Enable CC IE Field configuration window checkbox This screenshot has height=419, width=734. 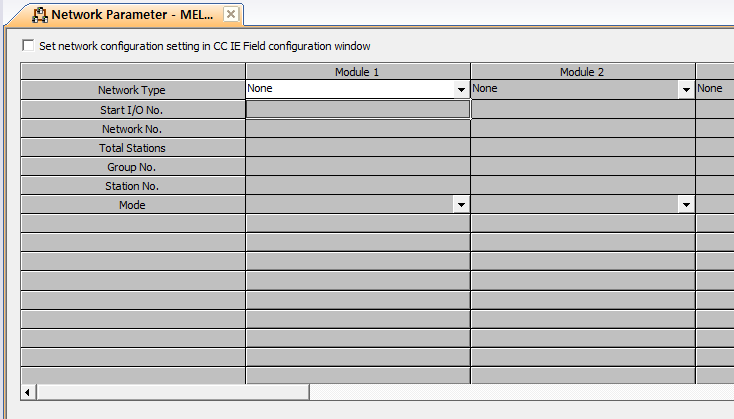tap(28, 45)
